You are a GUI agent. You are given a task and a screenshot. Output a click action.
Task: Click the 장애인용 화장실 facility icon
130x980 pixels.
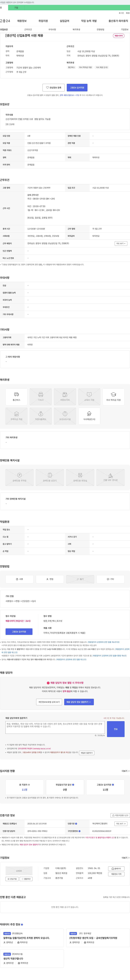[80, 478]
